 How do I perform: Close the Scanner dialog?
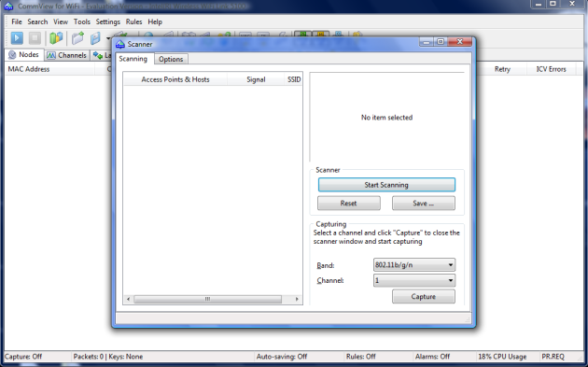(460, 42)
